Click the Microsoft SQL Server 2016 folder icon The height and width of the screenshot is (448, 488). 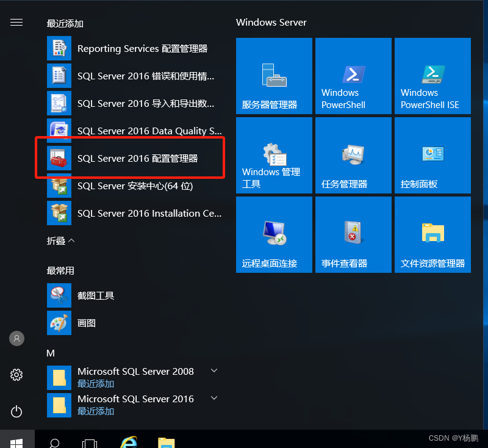point(59,405)
